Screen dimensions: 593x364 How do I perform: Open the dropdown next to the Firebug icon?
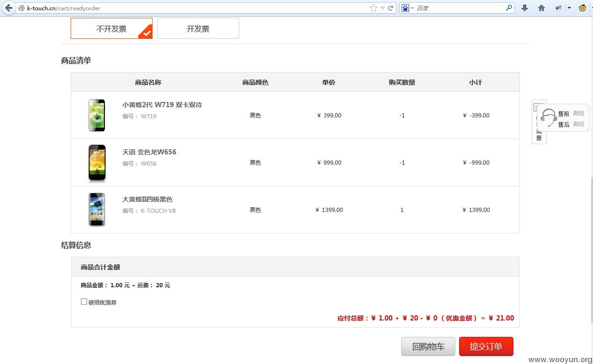(x=569, y=8)
